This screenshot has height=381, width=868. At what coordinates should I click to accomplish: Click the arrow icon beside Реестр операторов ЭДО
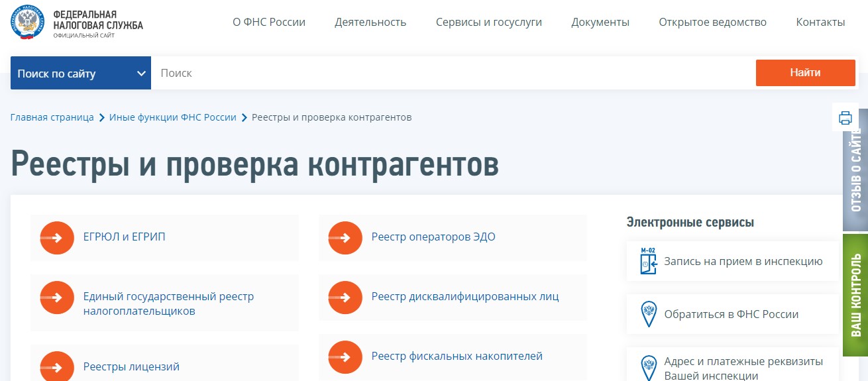345,237
